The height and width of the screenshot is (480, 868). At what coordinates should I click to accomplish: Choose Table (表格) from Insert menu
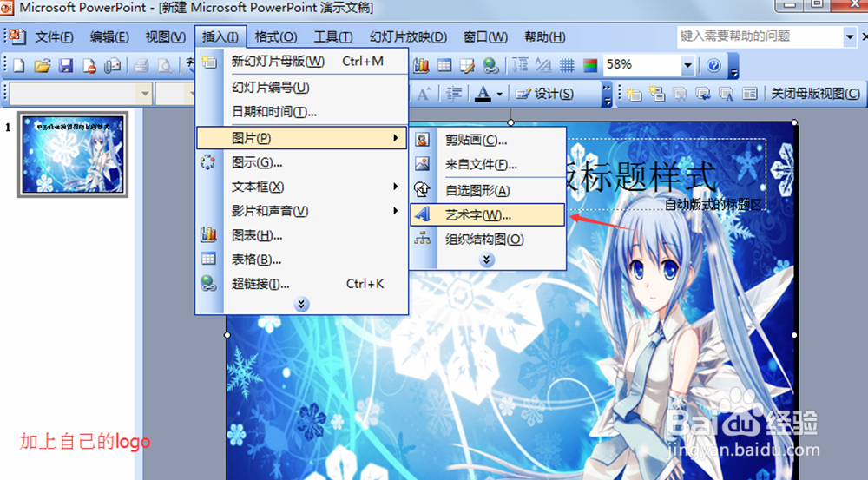click(x=302, y=260)
